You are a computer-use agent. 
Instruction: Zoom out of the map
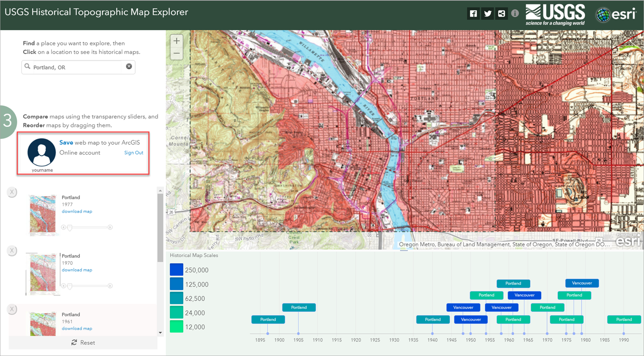176,53
